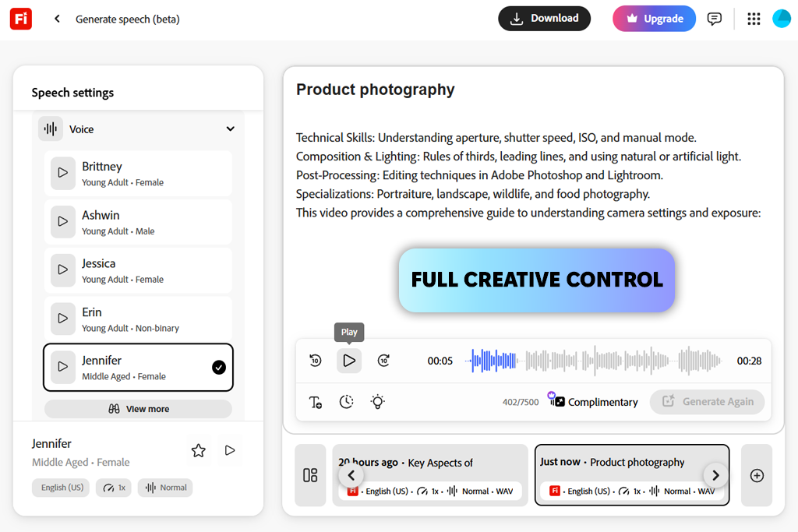Viewport: 798px width, 532px height.
Task: Select the Erin voice card
Action: [x=138, y=319]
